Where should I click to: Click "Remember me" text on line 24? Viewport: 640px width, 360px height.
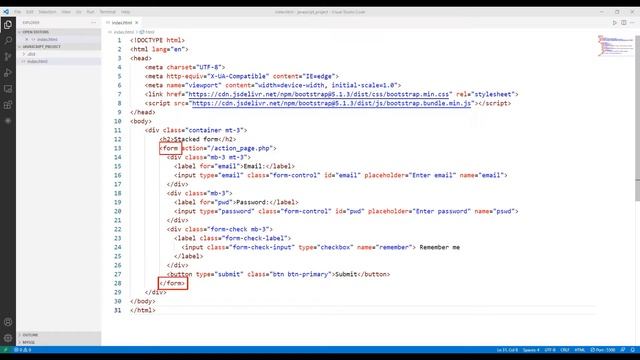point(440,247)
